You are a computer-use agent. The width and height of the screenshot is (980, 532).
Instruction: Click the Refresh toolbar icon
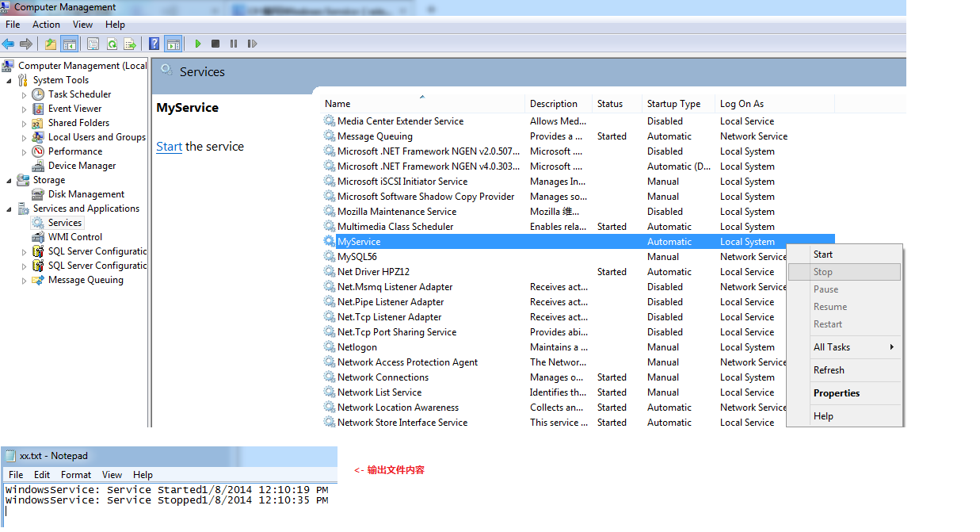click(112, 44)
